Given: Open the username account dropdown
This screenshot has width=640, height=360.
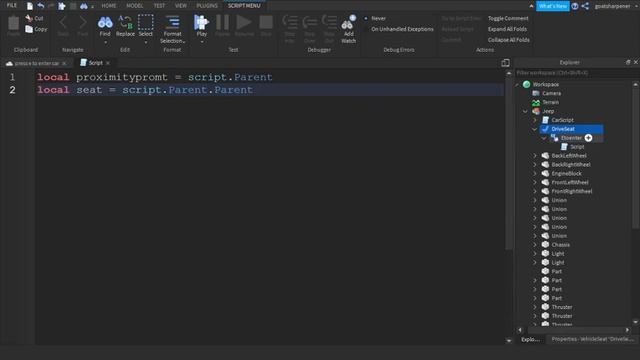Looking at the screenshot, I should [635, 6].
